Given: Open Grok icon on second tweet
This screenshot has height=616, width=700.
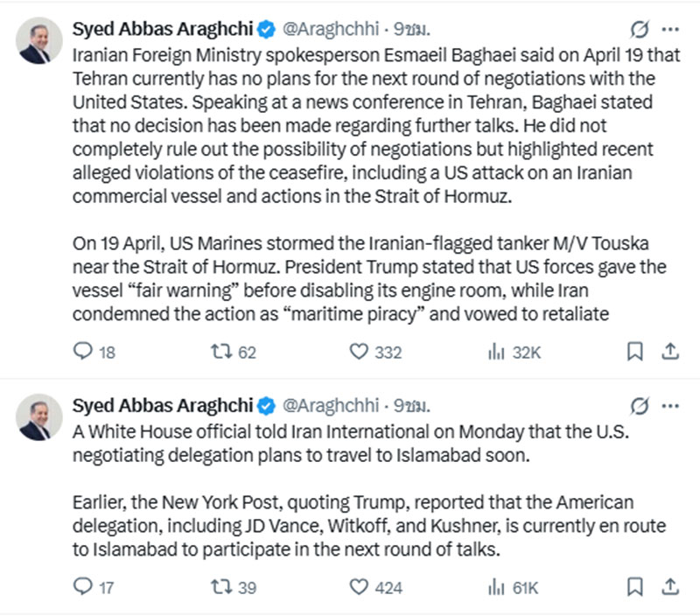Looking at the screenshot, I should pyautogui.click(x=640, y=406).
